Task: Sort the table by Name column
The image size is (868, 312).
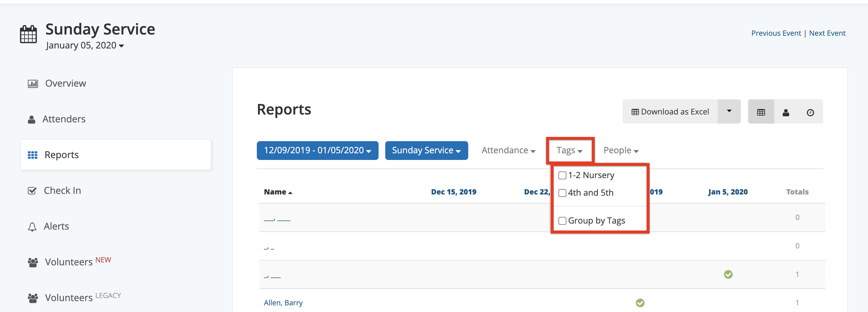Action: point(278,192)
